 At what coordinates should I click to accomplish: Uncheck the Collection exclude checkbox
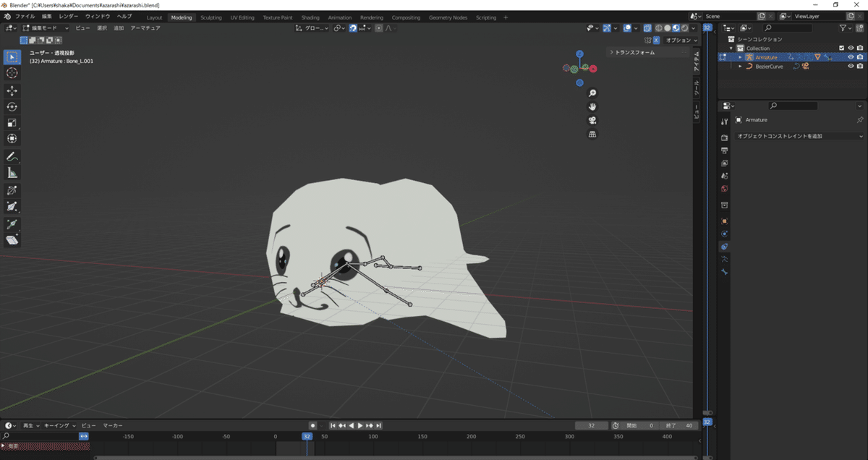coord(841,48)
